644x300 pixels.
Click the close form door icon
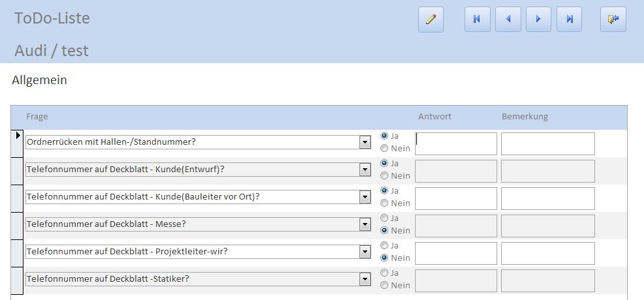pyautogui.click(x=613, y=20)
